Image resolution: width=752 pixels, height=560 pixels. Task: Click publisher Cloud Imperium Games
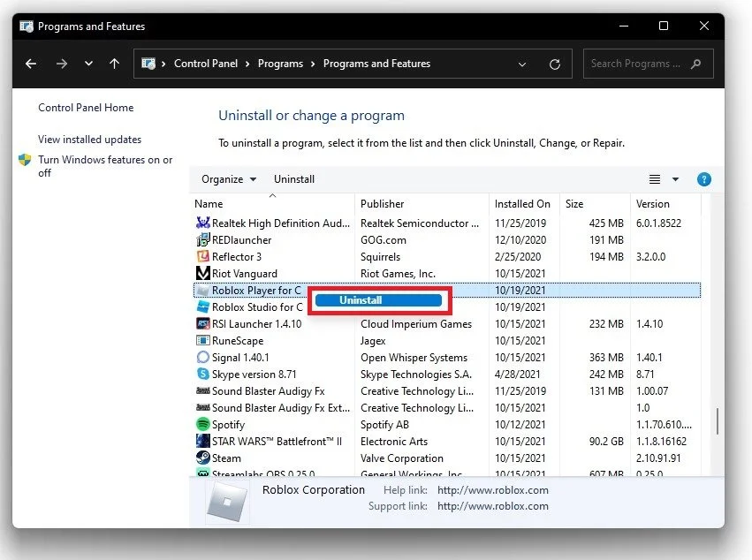coord(416,324)
